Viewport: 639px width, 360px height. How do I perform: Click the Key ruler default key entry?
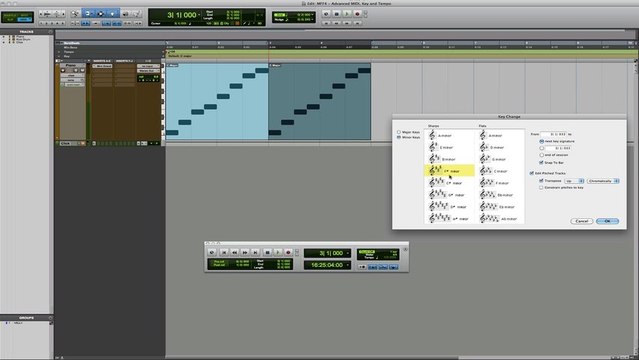pos(180,56)
